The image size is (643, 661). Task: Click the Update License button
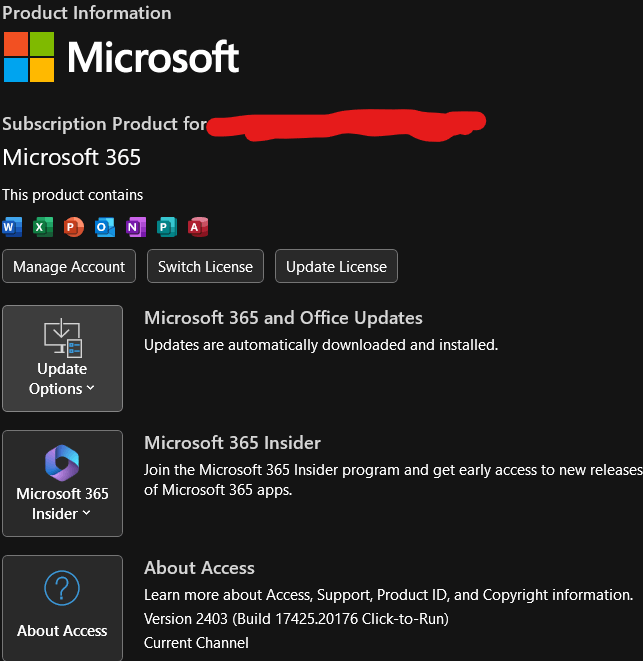click(336, 266)
